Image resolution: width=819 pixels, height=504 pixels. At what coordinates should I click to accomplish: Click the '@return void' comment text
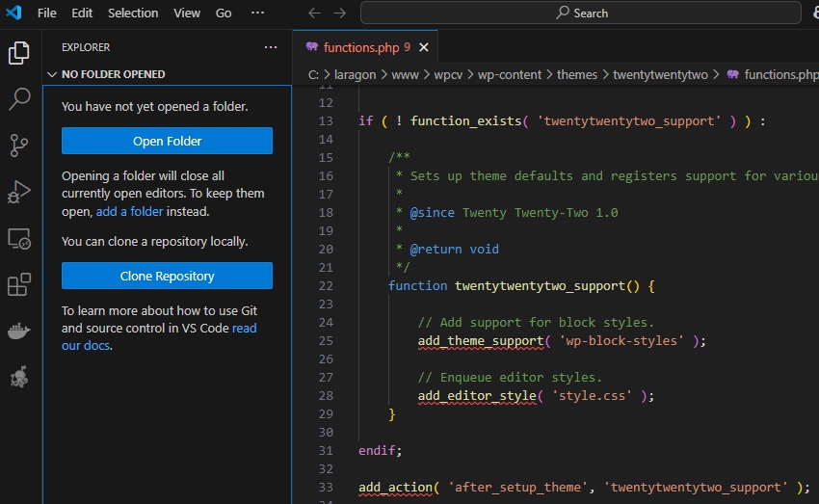[x=455, y=250]
